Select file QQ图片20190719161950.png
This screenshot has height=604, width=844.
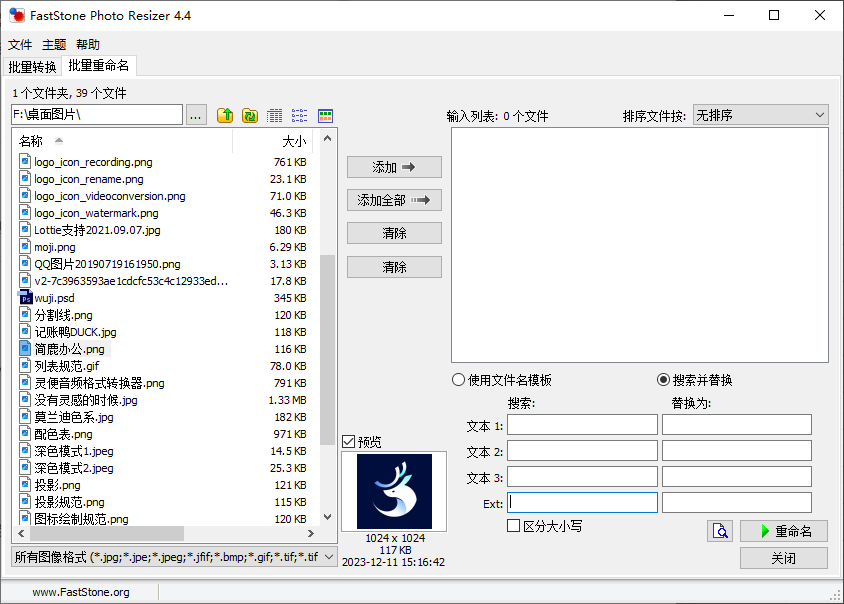click(107, 264)
